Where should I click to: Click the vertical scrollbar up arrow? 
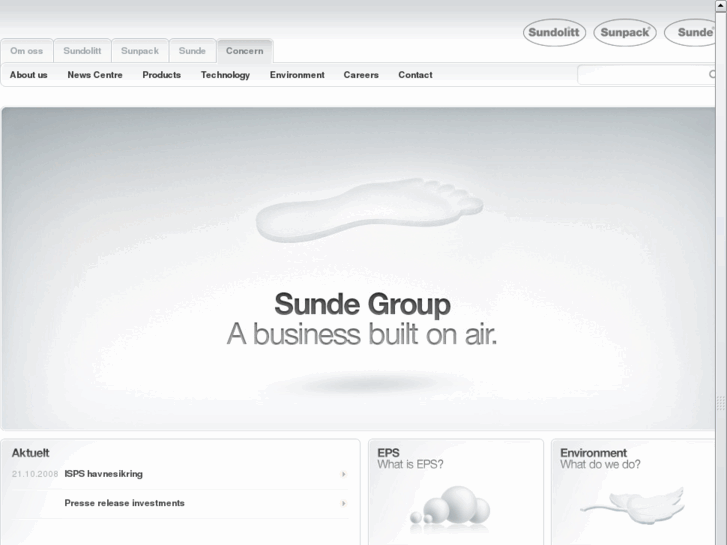pyautogui.click(x=721, y=5)
